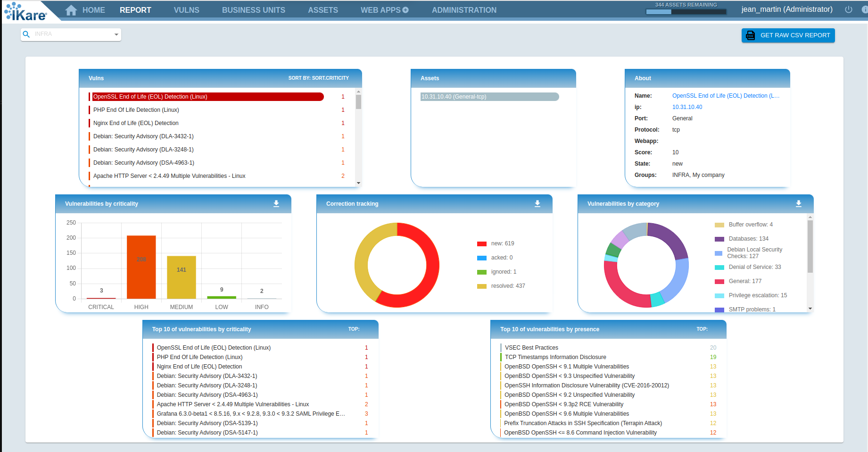Click the Home house icon
The height and width of the screenshot is (452, 868).
71,10
